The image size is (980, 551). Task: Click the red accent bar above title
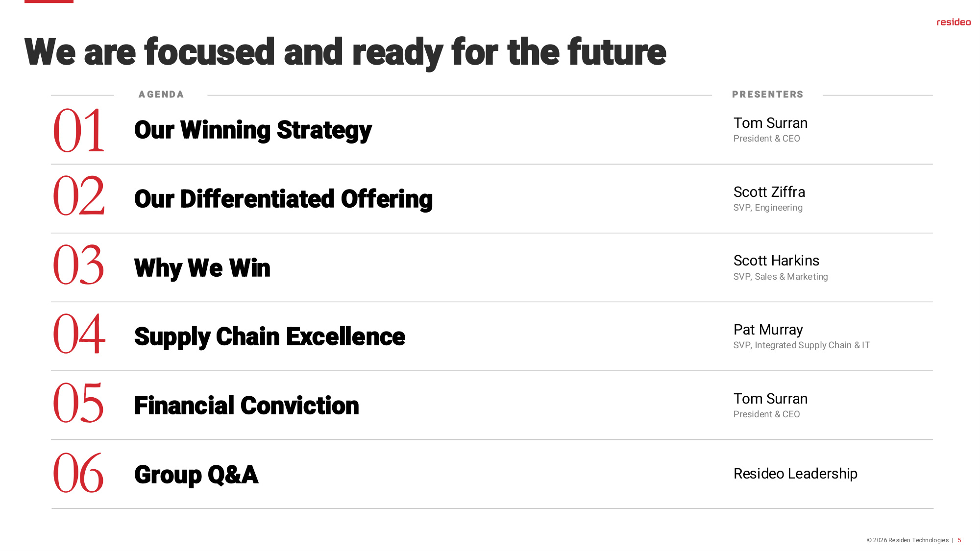point(49,1)
